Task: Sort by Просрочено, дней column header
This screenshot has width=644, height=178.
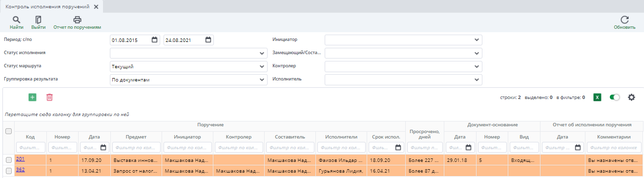Action: click(x=425, y=134)
